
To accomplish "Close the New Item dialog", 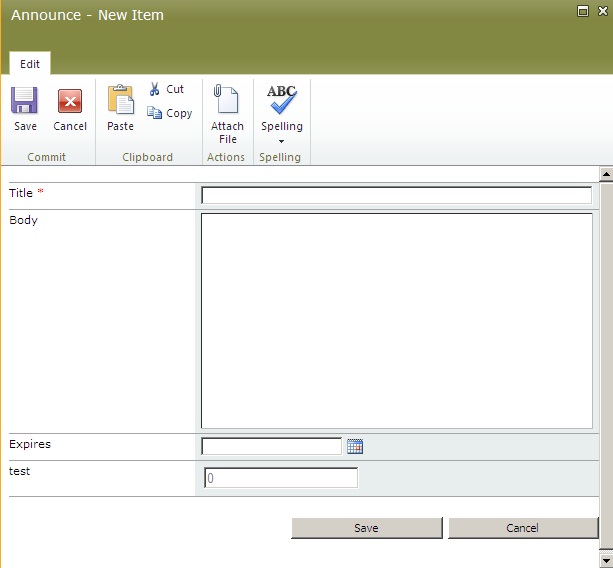I will click(603, 11).
